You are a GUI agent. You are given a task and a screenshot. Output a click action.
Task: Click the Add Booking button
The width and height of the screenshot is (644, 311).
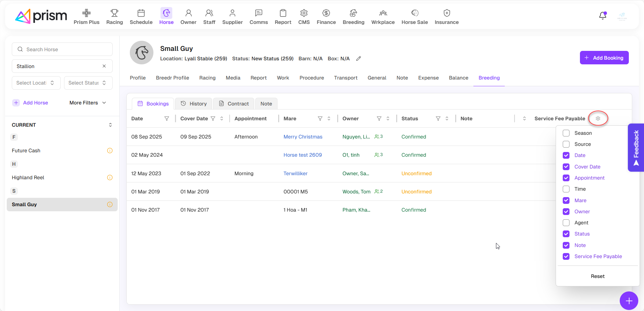tap(604, 58)
